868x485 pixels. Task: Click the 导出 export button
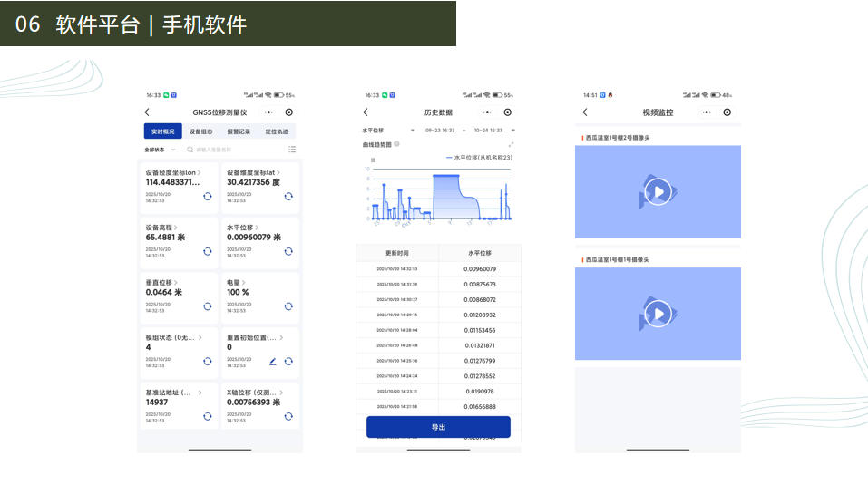coord(438,427)
